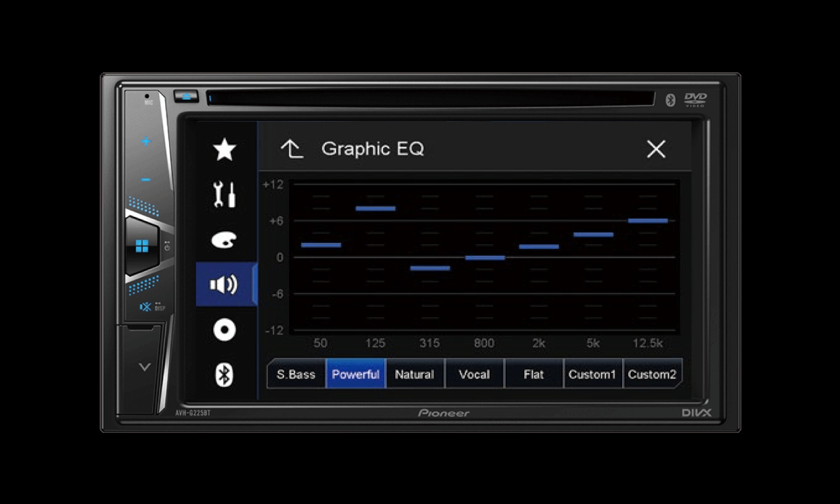840x504 pixels.
Task: Go back using the return arrow
Action: pos(292,149)
